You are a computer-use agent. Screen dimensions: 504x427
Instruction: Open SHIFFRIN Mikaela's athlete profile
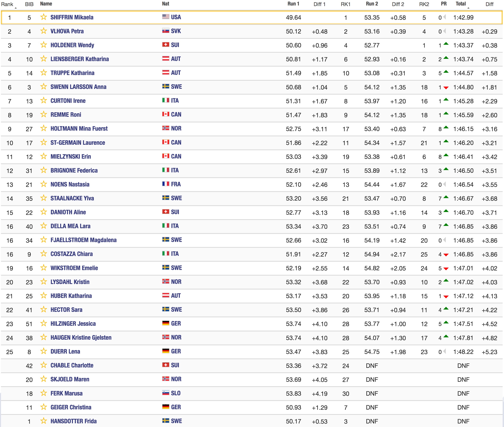tap(72, 17)
